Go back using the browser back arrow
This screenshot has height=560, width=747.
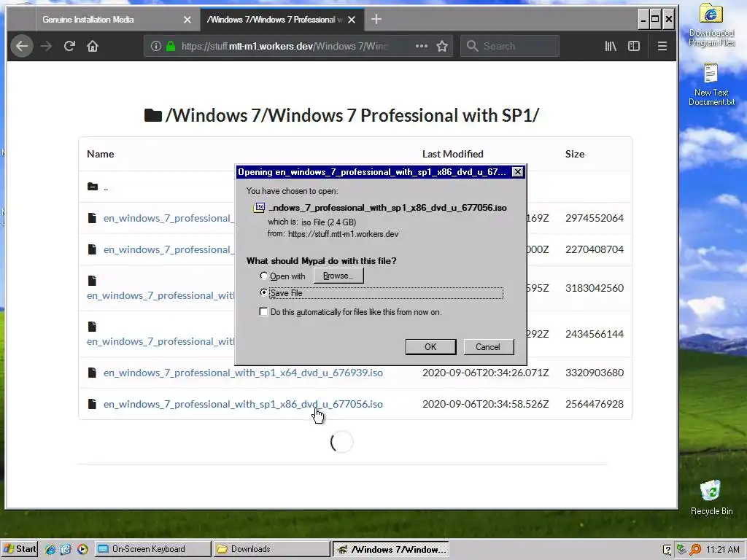22,46
